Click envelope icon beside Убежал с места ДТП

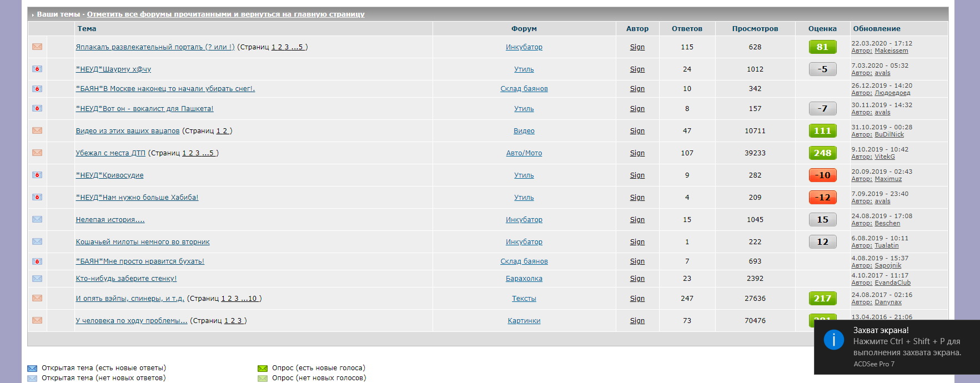point(37,153)
